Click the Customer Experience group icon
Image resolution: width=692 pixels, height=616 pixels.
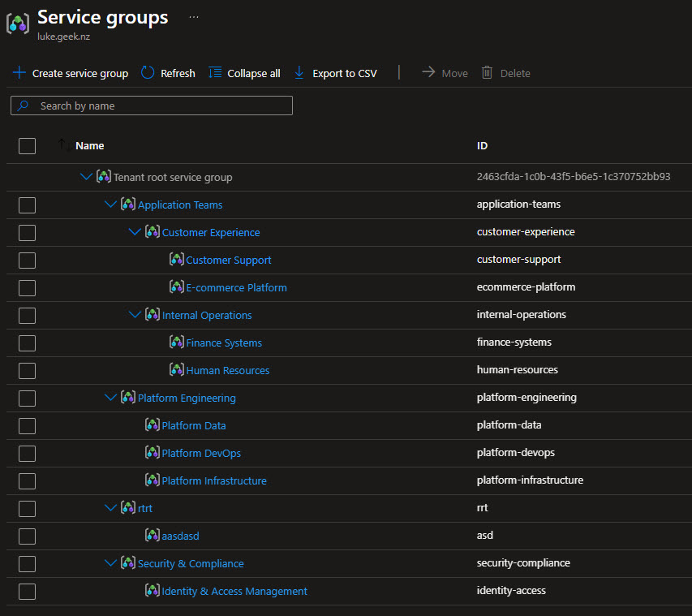(x=153, y=231)
